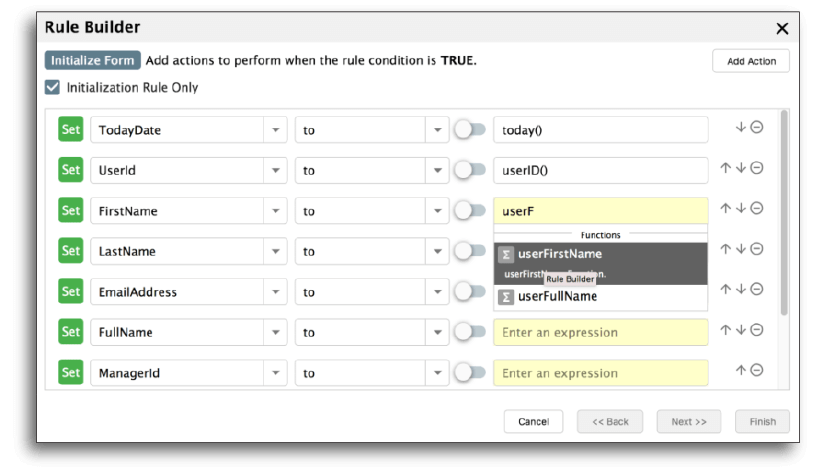The width and height of the screenshot is (816, 469).
Task: Move FullName action up
Action: (725, 329)
